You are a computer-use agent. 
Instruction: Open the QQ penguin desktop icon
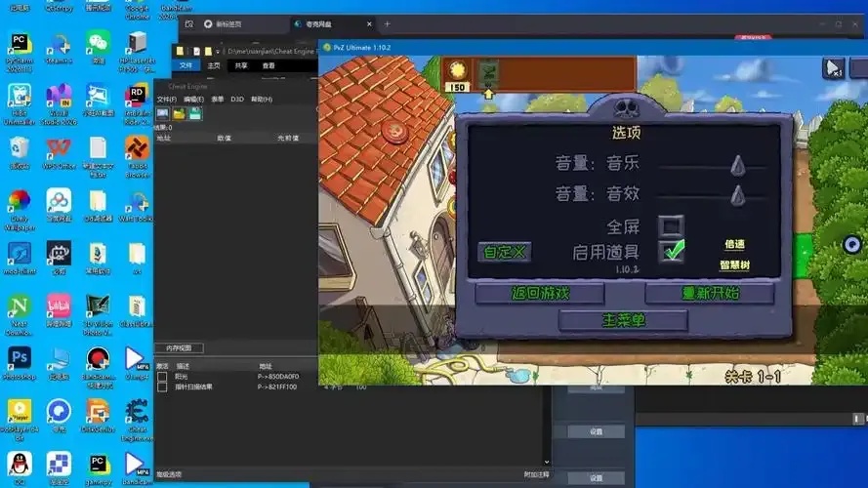[20, 468]
